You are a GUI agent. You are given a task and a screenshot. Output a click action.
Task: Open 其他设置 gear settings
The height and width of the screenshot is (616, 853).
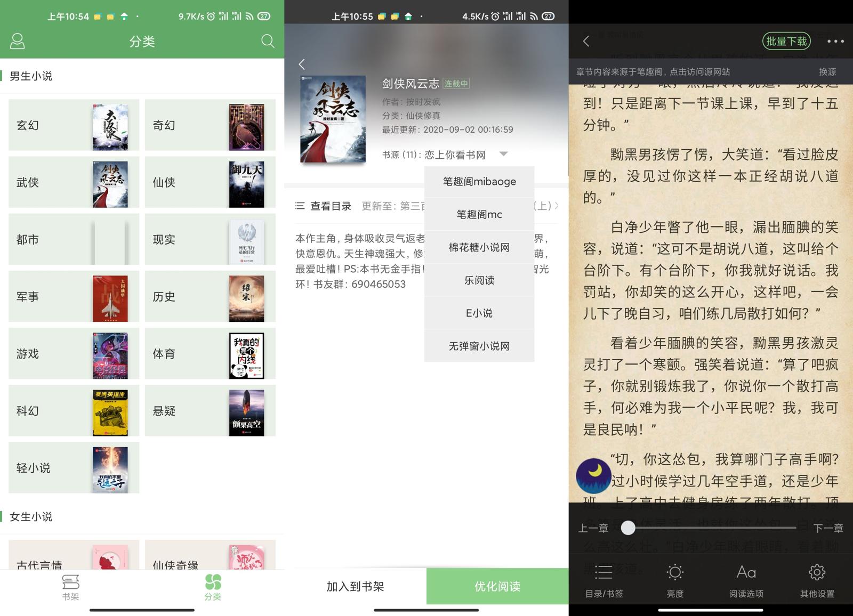click(817, 581)
